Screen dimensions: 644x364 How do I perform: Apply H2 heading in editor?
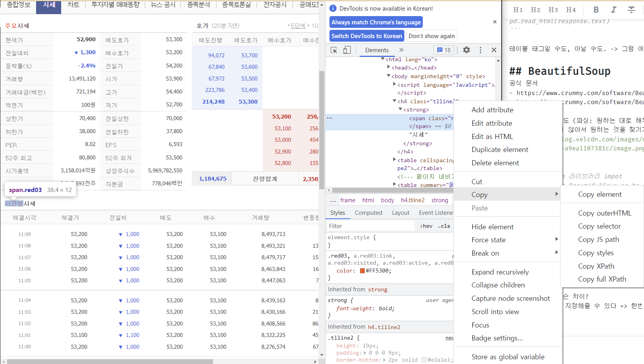click(535, 10)
